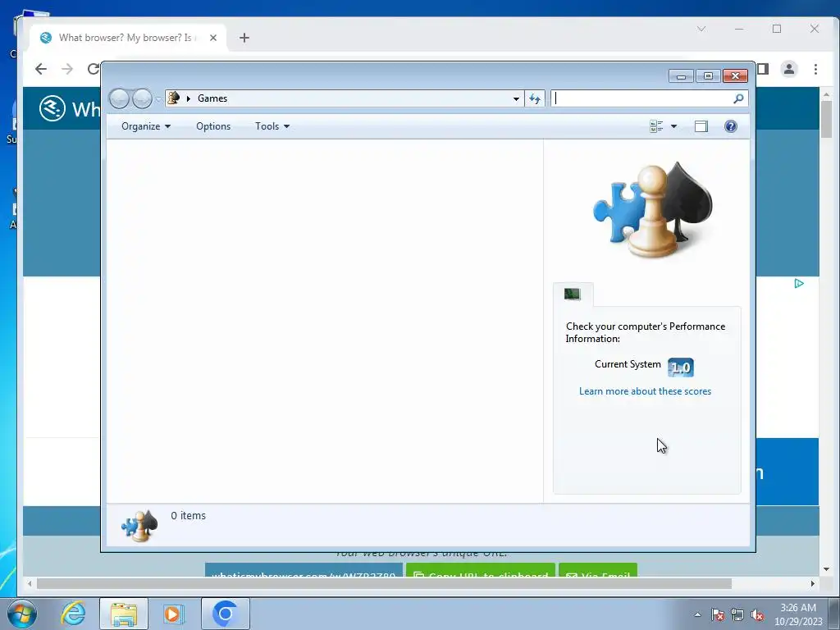Select the performance tab icon in preview pane
The width and height of the screenshot is (840, 630).
[573, 294]
